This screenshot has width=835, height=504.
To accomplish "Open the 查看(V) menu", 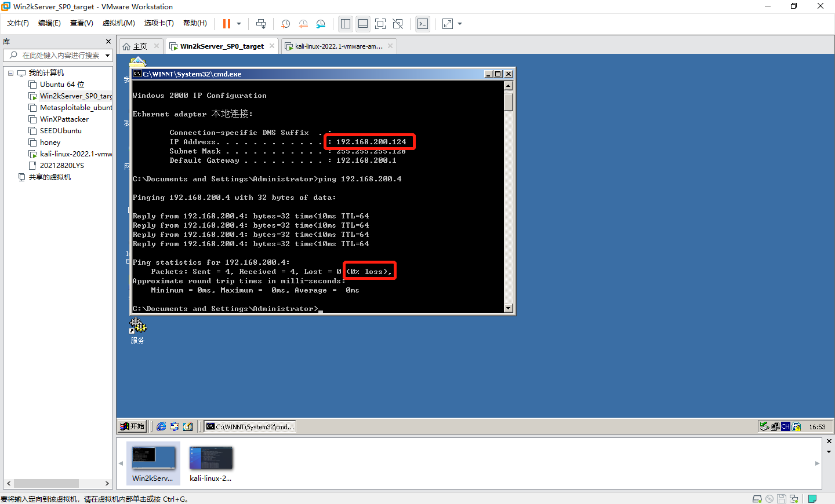I will coord(82,23).
